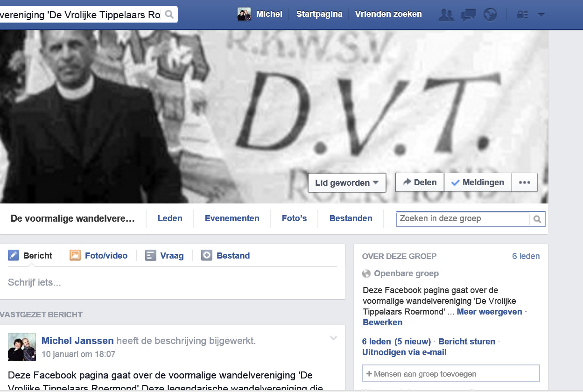Open Michel Janssen's profile from the post
This screenshot has height=392, width=583.
[x=77, y=341]
